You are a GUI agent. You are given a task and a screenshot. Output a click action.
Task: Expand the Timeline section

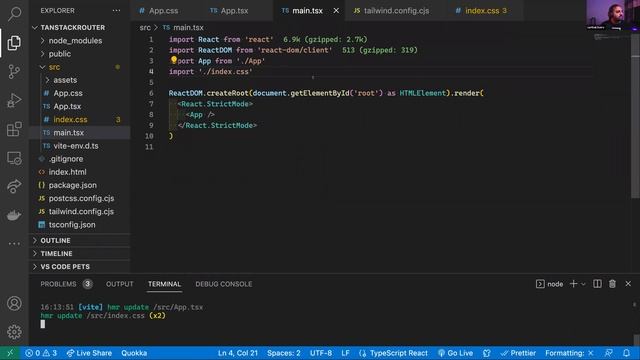tap(80, 253)
